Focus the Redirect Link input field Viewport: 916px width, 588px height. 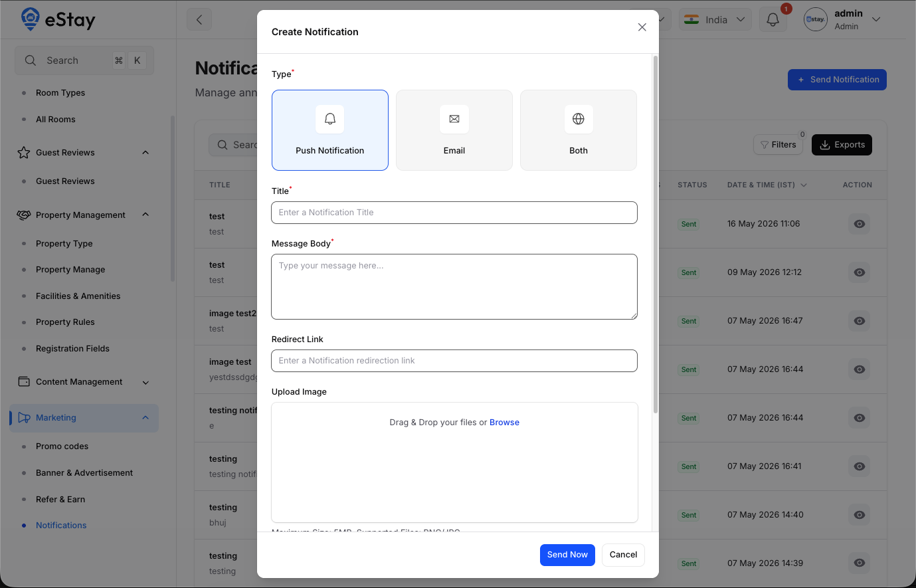pyautogui.click(x=454, y=361)
